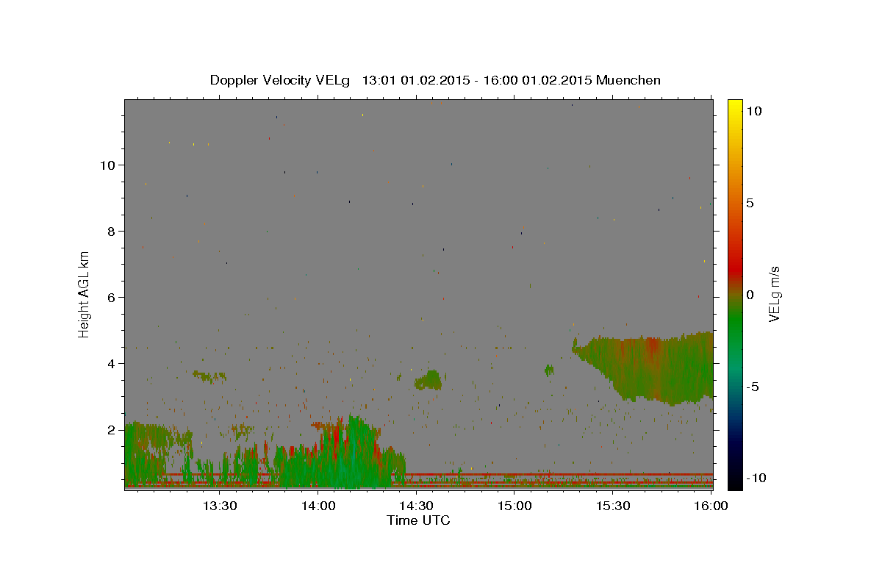Image resolution: width=882 pixels, height=588 pixels.
Task: Click the colorbar tick label 5
Action: click(750, 203)
